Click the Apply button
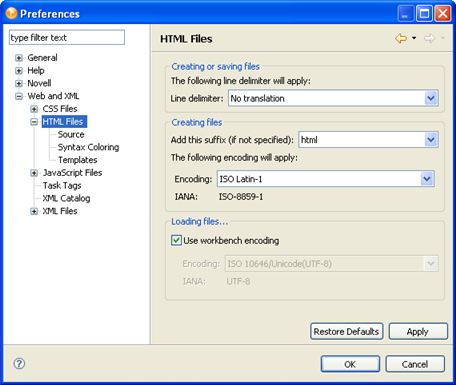This screenshot has width=456, height=385. coord(418,332)
